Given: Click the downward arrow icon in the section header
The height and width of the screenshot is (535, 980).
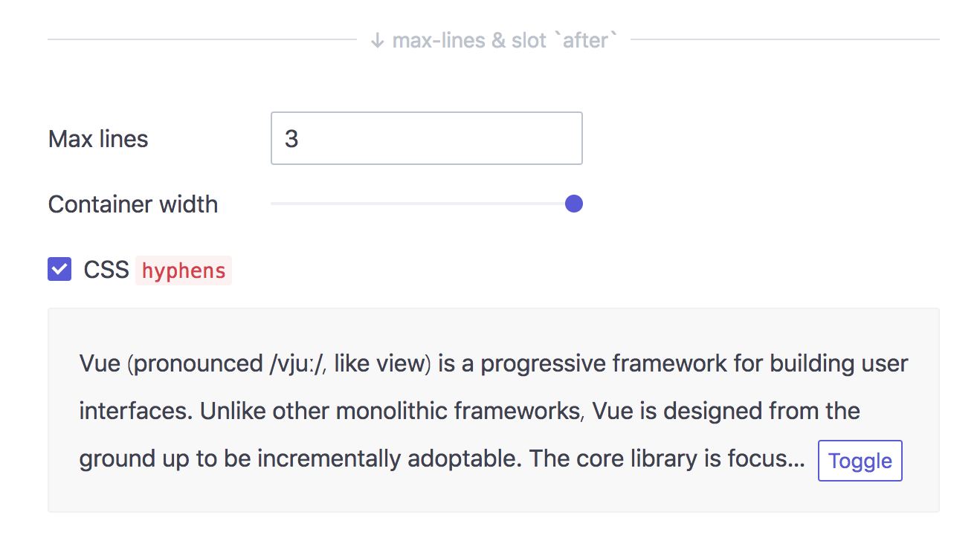Looking at the screenshot, I should click(x=378, y=40).
